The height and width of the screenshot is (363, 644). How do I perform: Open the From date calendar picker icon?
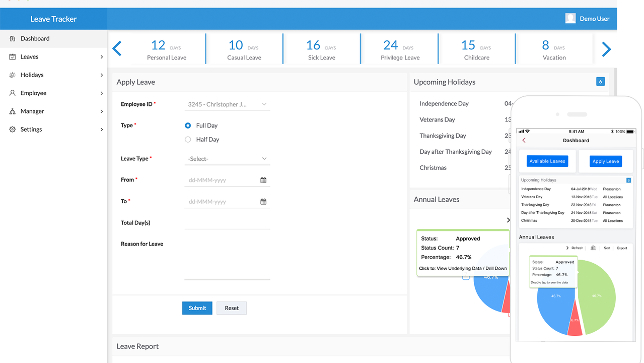pos(263,179)
